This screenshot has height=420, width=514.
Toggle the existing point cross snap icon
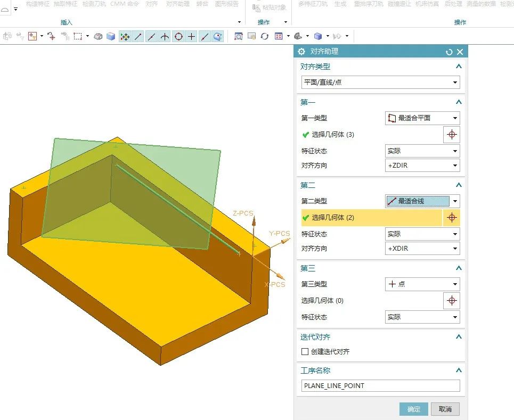[191, 36]
